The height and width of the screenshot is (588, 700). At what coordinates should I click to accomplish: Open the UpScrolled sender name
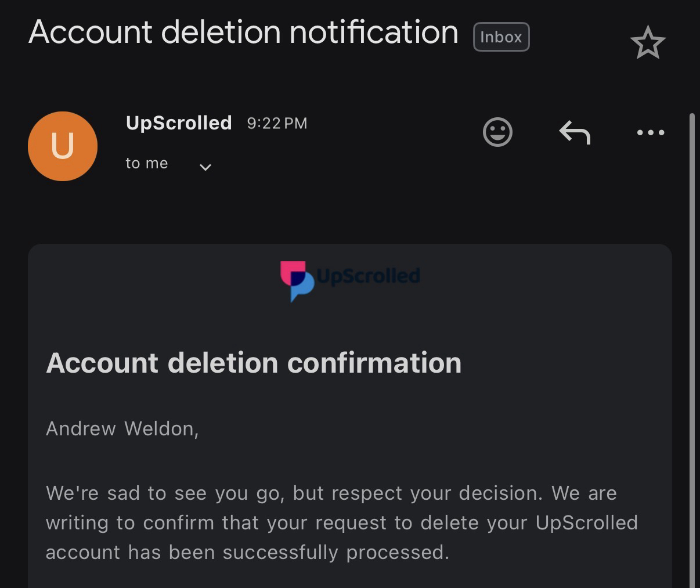pyautogui.click(x=179, y=123)
